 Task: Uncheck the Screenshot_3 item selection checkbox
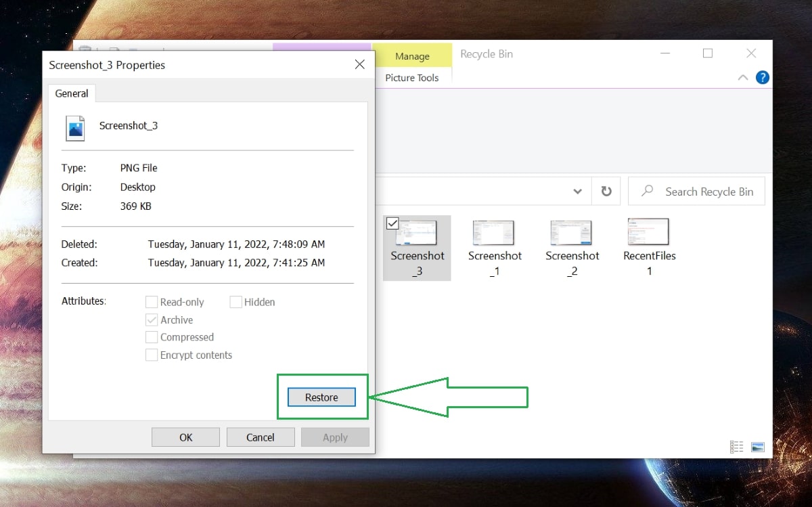pos(392,223)
